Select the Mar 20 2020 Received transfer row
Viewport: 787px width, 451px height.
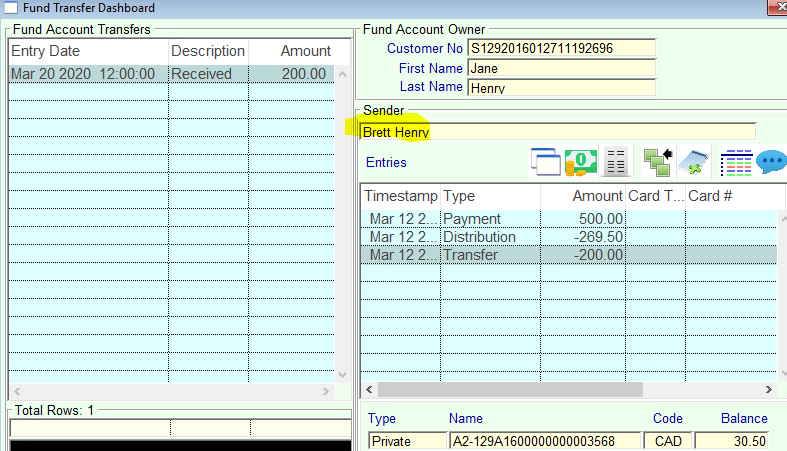[171, 74]
